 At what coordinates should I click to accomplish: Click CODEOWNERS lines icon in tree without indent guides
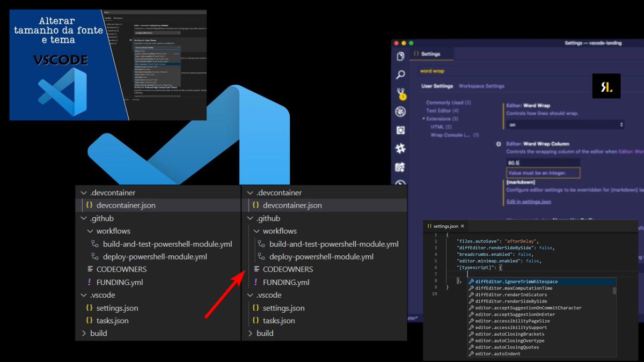[90, 269]
